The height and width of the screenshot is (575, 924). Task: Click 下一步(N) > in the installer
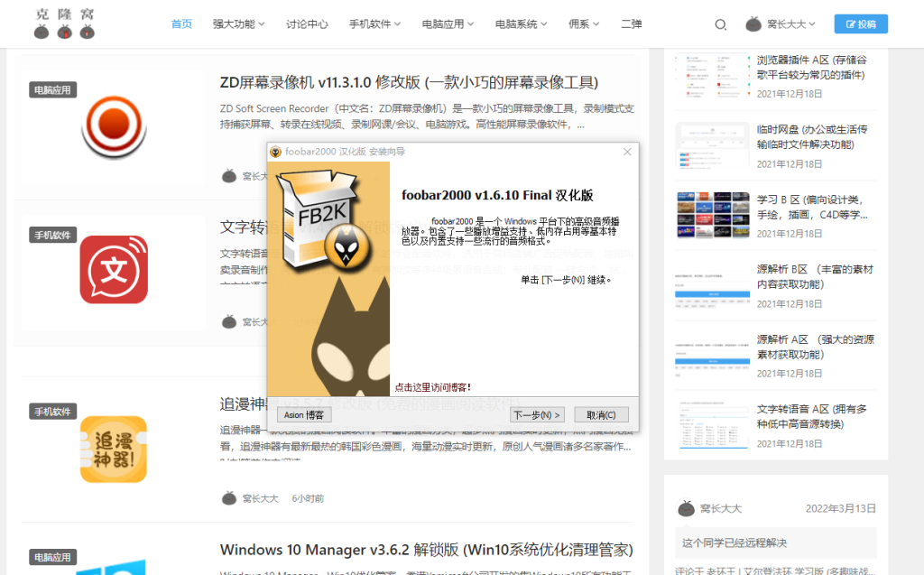click(537, 414)
